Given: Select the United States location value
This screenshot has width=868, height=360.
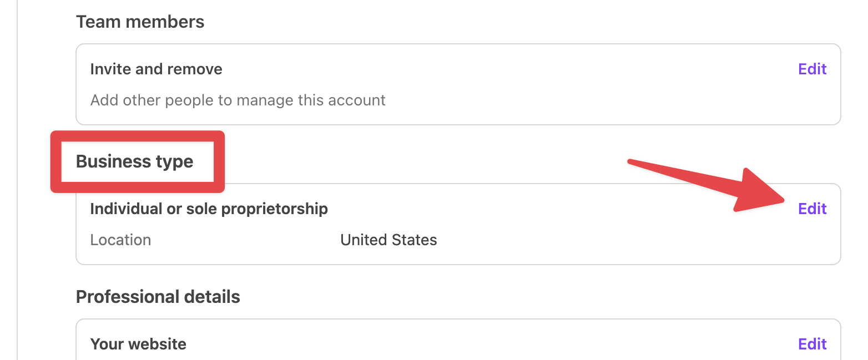Looking at the screenshot, I should click(388, 240).
